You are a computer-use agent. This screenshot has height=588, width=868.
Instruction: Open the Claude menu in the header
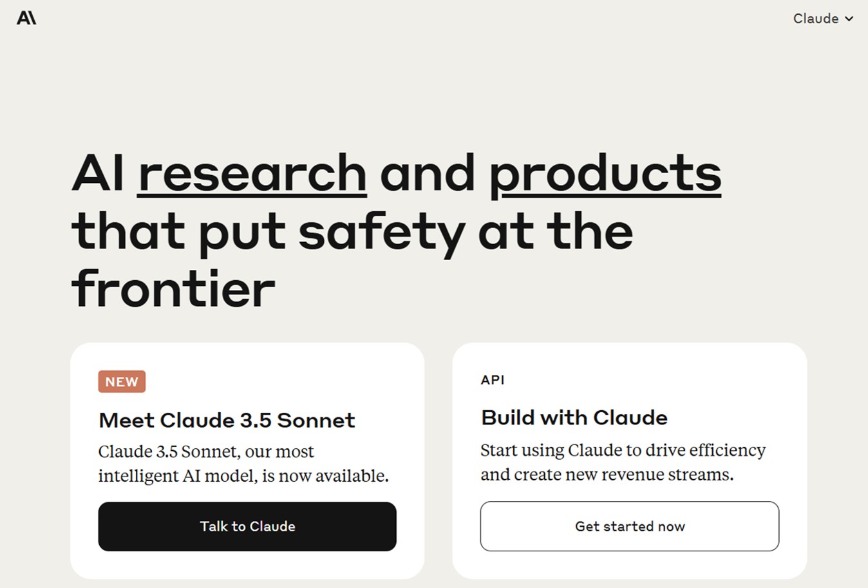click(x=823, y=19)
